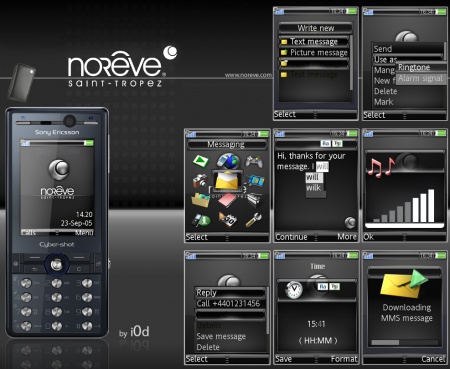This screenshot has height=369, width=450.
Task: Click the More softkey in text editor
Action: [x=347, y=237]
